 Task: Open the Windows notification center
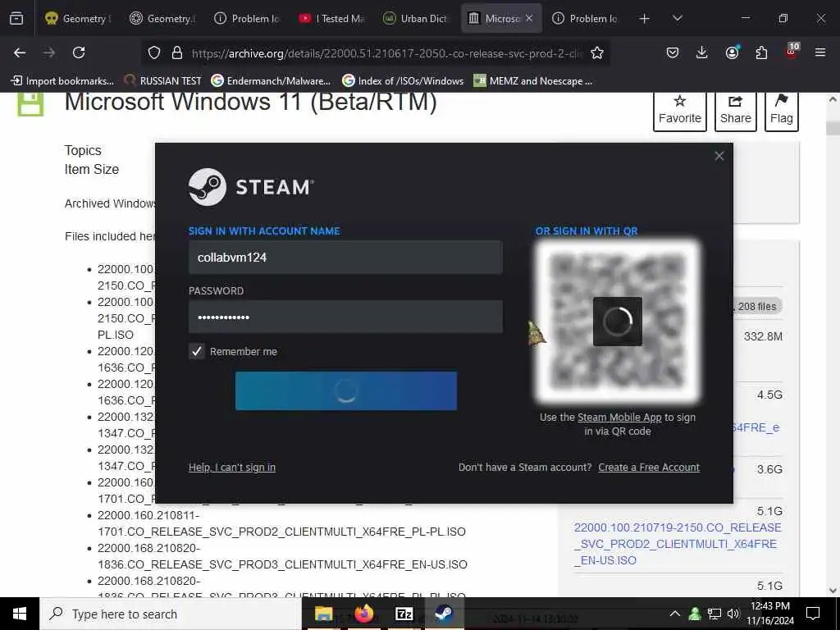pos(813,614)
